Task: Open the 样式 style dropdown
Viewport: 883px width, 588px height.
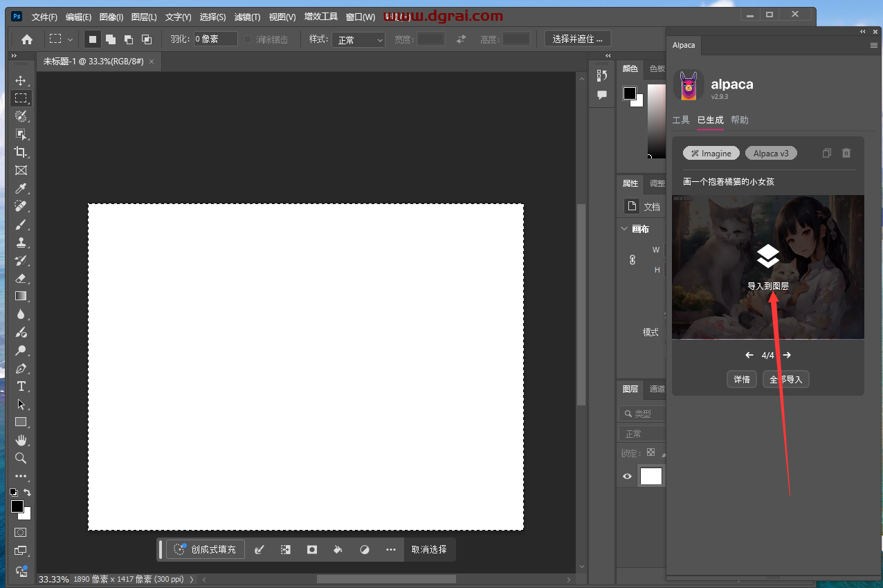Action: [358, 40]
